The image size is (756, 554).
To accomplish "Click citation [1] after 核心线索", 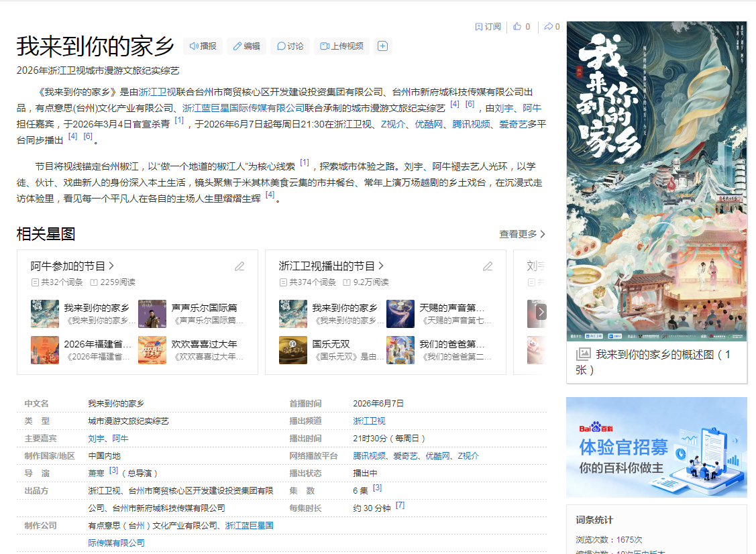I will pos(305,162).
